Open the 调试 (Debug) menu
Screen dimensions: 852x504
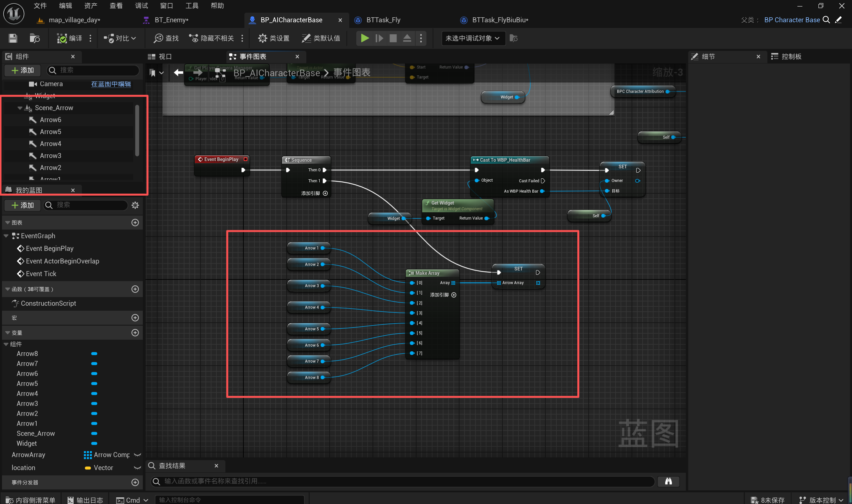(x=141, y=6)
